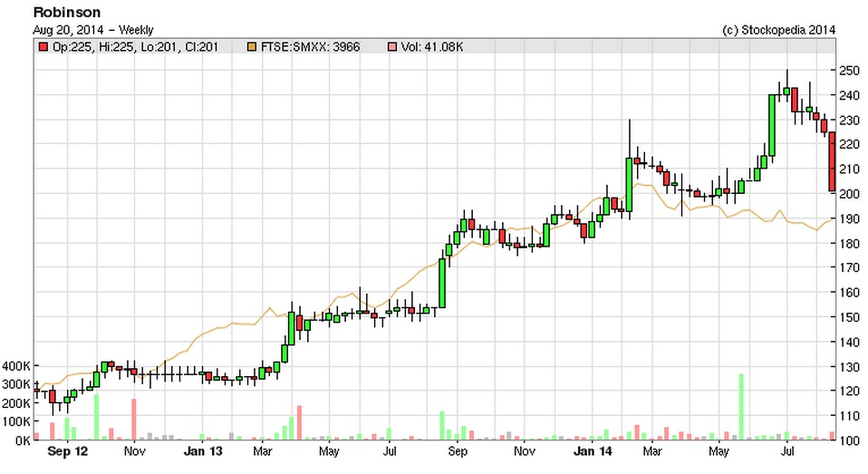
Task: Click the '150' price axis label
Action: [x=849, y=317]
